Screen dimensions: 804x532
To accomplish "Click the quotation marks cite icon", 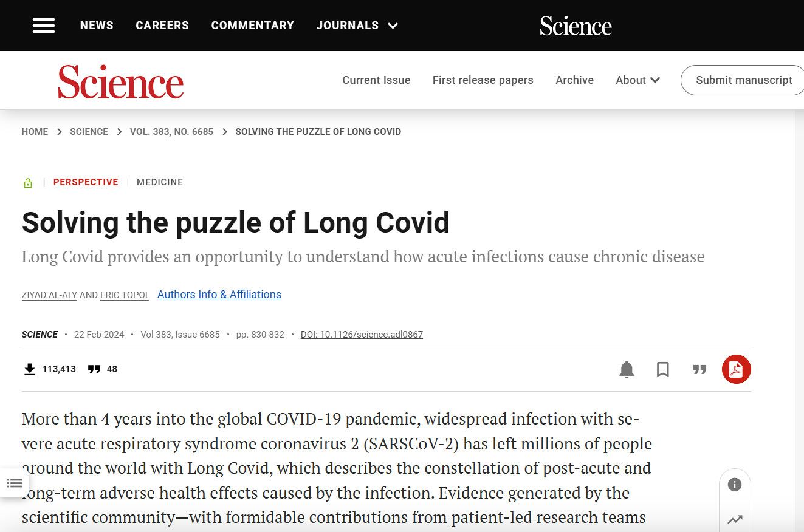I will [x=699, y=369].
